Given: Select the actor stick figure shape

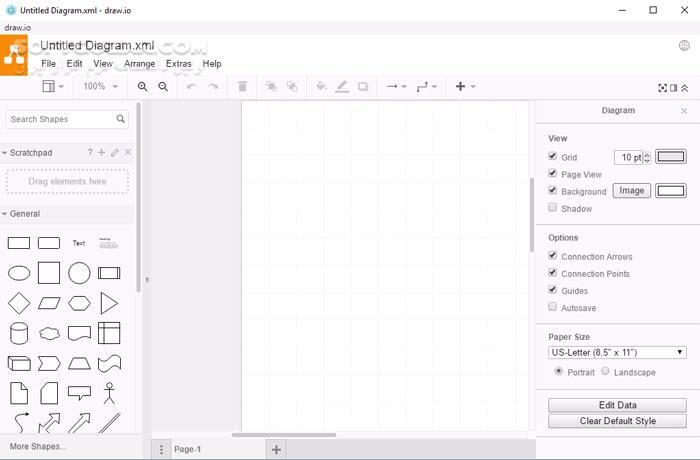Looking at the screenshot, I should click(x=109, y=393).
